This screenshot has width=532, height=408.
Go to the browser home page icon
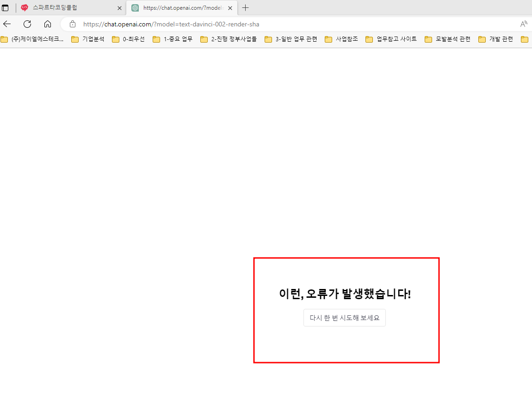(48, 24)
